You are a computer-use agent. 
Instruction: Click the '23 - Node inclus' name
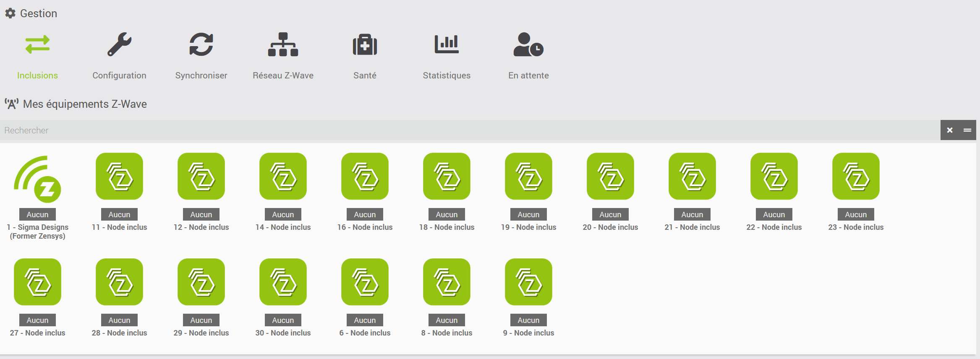pyautogui.click(x=856, y=227)
